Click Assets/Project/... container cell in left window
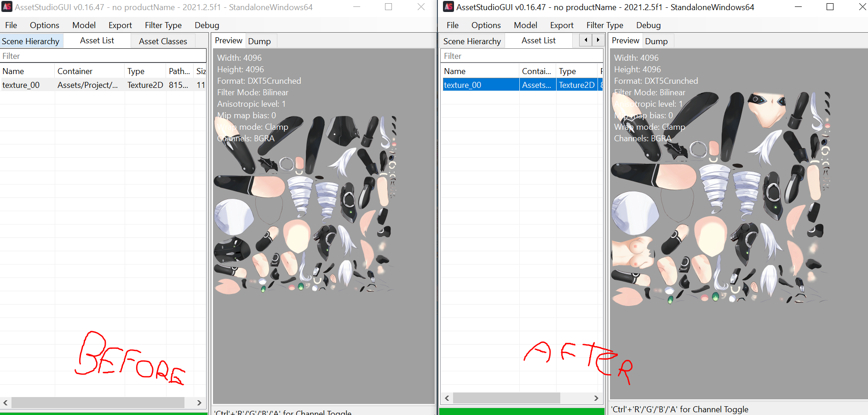The image size is (868, 415). tap(90, 85)
